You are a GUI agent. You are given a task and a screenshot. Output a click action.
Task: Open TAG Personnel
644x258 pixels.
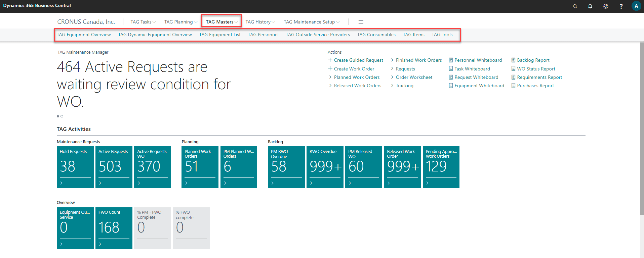click(263, 35)
